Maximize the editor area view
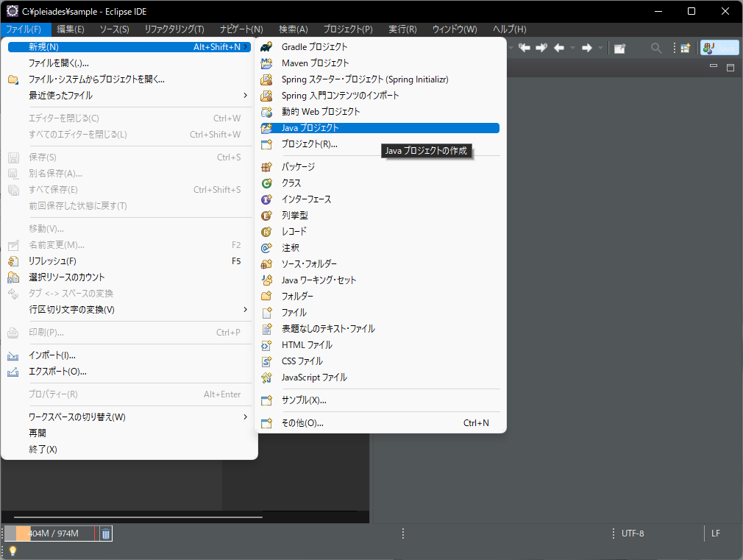 pyautogui.click(x=730, y=68)
